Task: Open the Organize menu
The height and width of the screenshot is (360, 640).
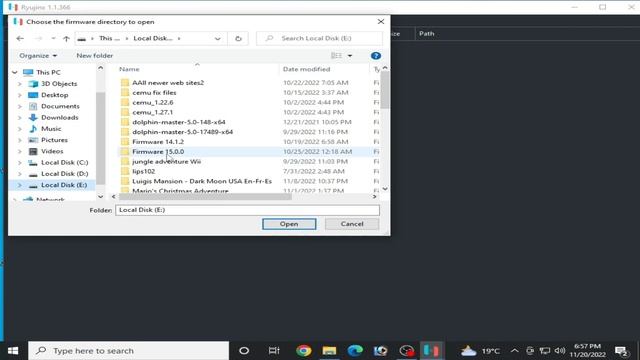Action: (38, 56)
